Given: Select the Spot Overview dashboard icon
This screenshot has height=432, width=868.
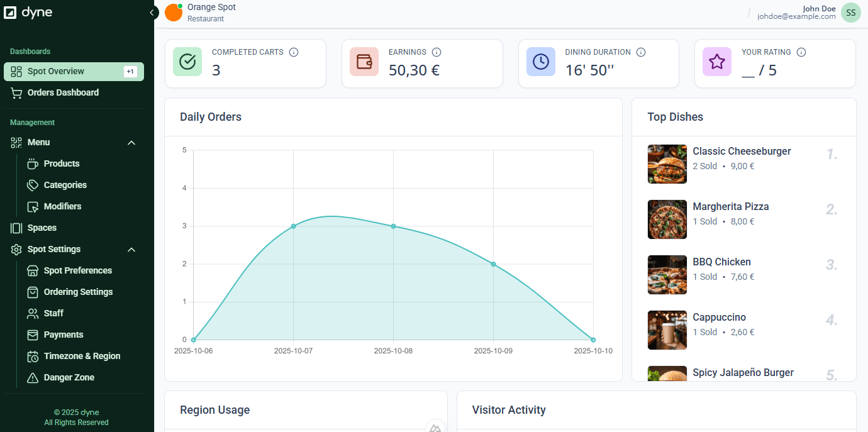Looking at the screenshot, I should tap(16, 72).
